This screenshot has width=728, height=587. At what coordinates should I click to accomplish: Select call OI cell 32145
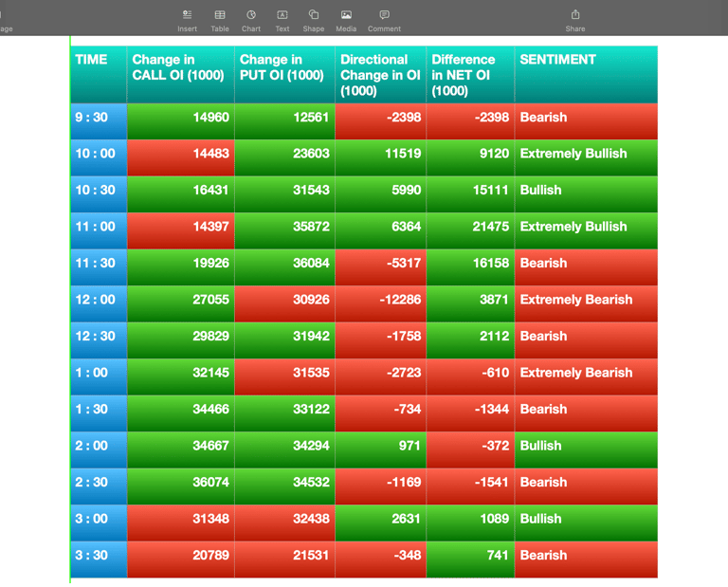coord(181,376)
